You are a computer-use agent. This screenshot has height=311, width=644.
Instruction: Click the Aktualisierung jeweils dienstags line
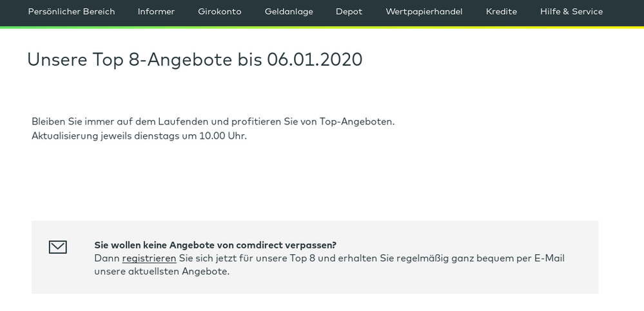[x=139, y=135]
